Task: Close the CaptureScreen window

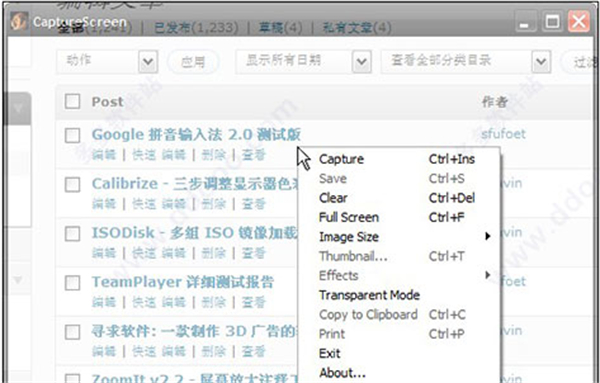Action: pos(579,22)
